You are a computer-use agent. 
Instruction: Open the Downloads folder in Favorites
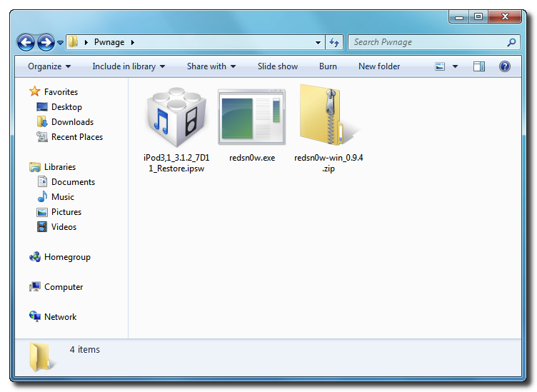tap(72, 122)
